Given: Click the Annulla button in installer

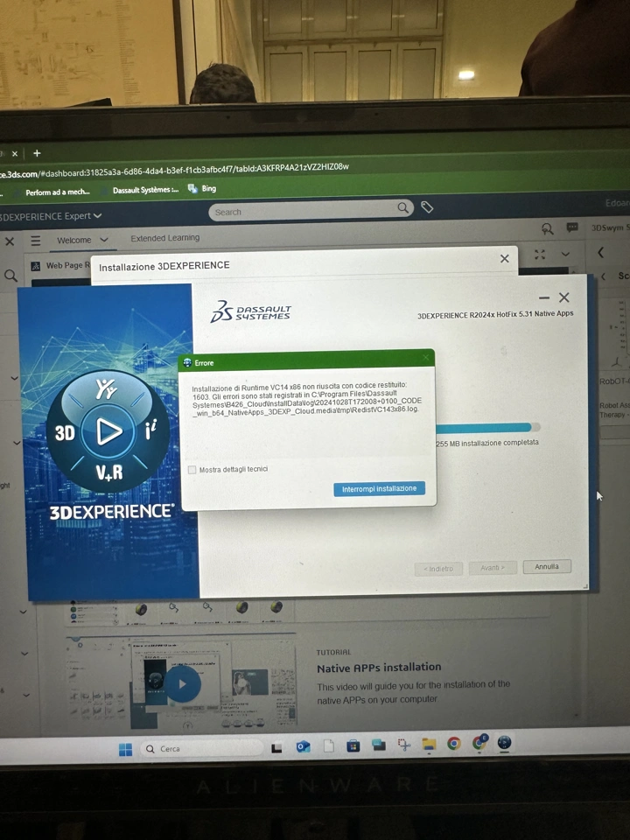Looking at the screenshot, I should pyautogui.click(x=546, y=567).
